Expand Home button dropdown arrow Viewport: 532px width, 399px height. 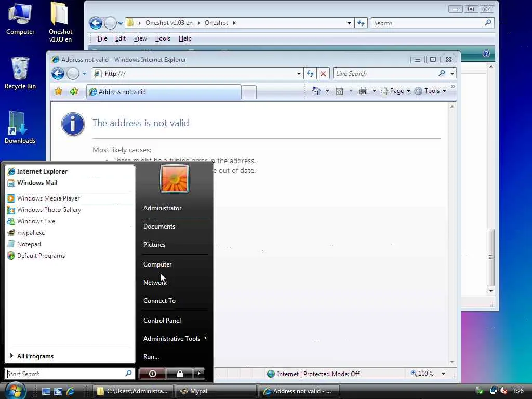click(327, 91)
